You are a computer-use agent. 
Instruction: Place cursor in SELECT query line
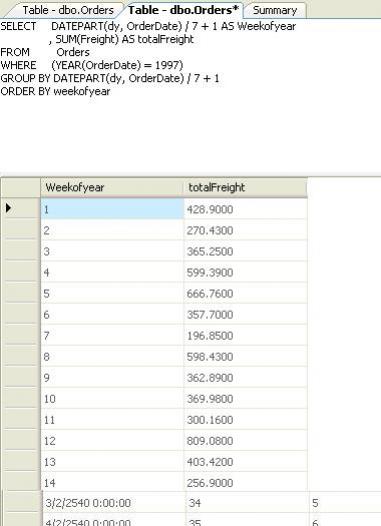pyautogui.click(x=148, y=26)
